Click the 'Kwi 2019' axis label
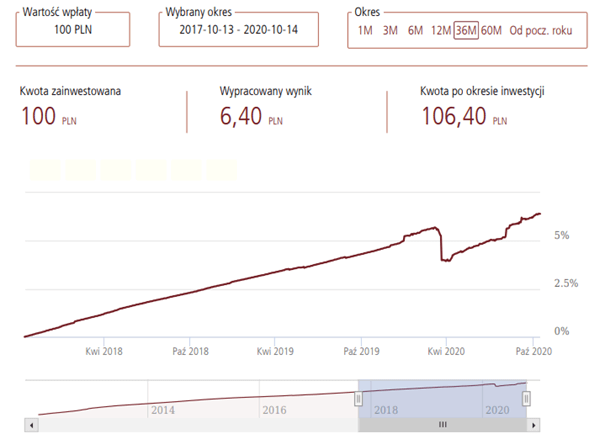This screenshot has width=605, height=439. tap(275, 351)
